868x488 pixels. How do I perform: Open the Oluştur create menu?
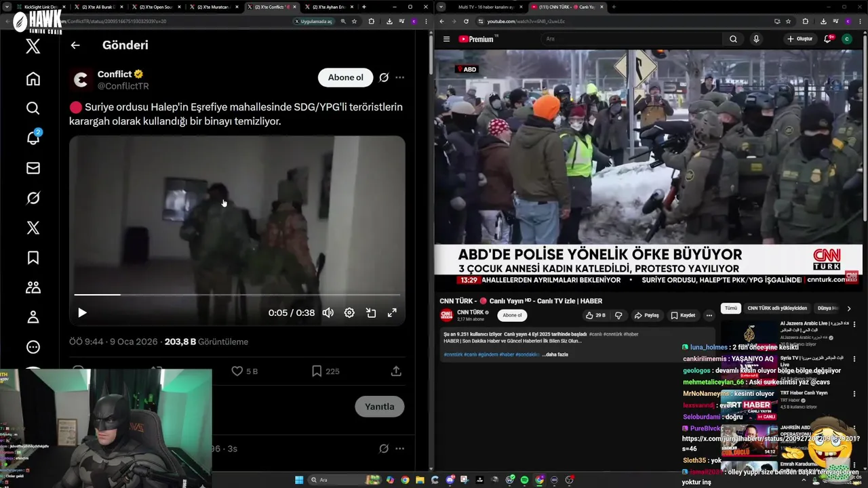[800, 39]
